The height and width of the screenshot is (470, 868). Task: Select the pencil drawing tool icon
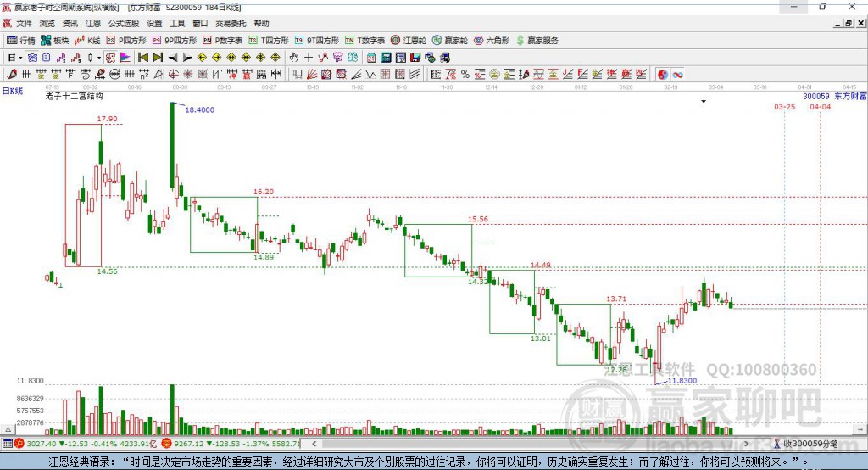click(12, 75)
